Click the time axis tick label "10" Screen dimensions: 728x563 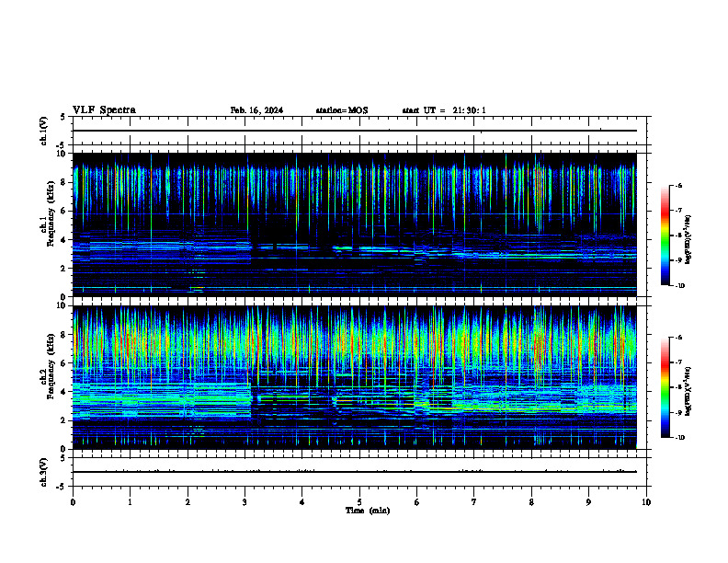pyautogui.click(x=646, y=502)
